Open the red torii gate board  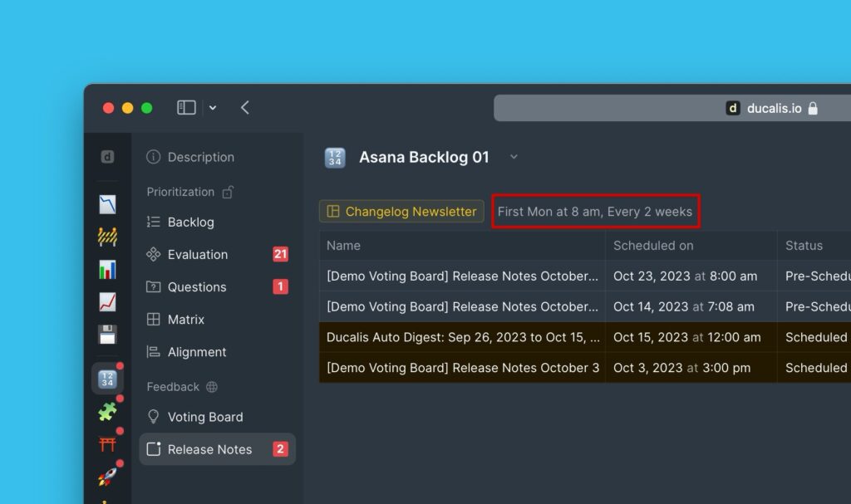point(107,443)
